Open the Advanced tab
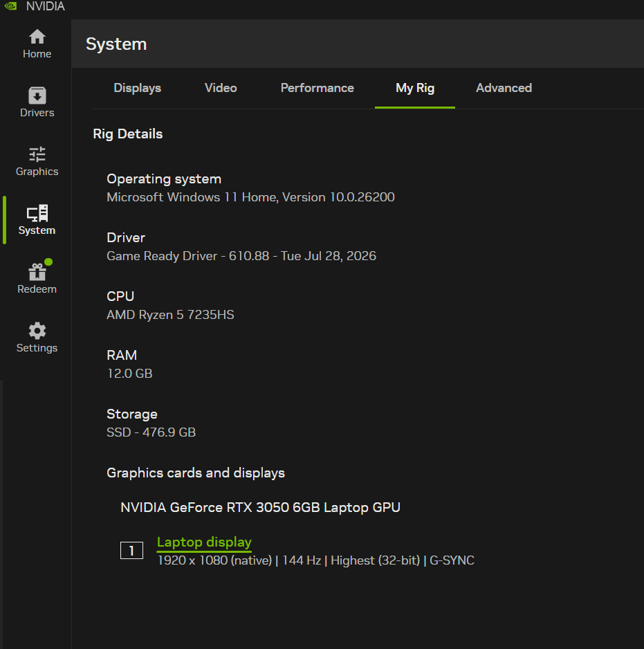 (504, 88)
